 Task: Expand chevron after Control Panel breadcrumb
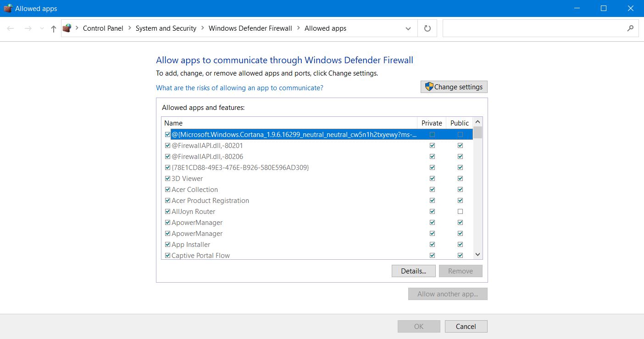point(129,28)
